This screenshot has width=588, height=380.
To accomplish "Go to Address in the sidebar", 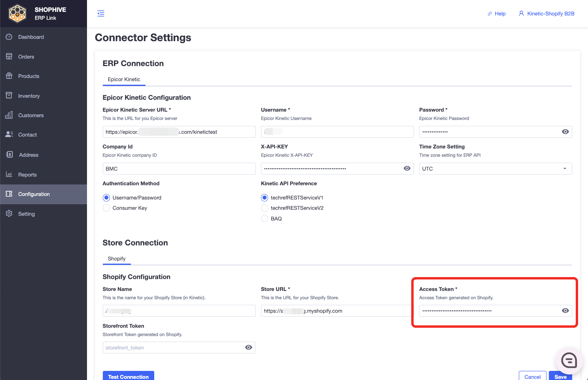I will tap(43, 155).
